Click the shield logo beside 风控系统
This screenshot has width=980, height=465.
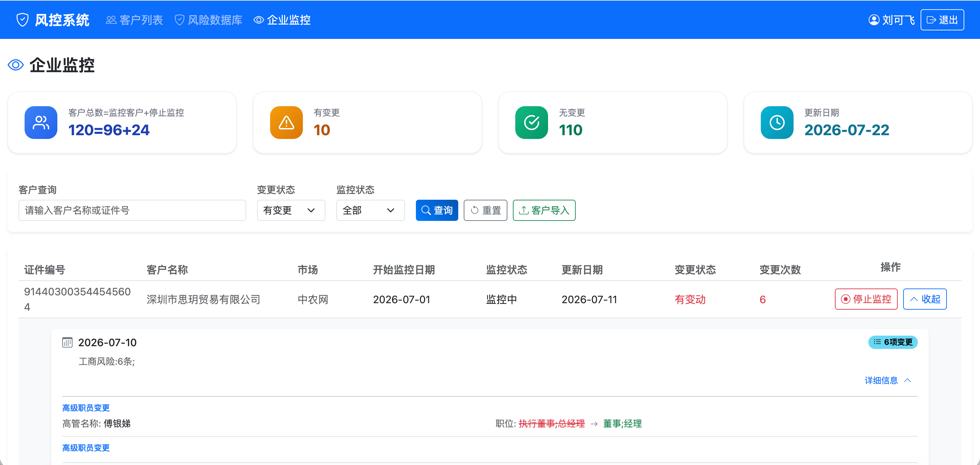23,20
